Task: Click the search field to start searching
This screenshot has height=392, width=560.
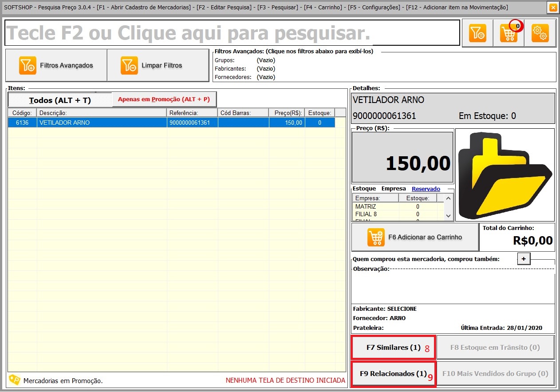Action: (x=232, y=33)
